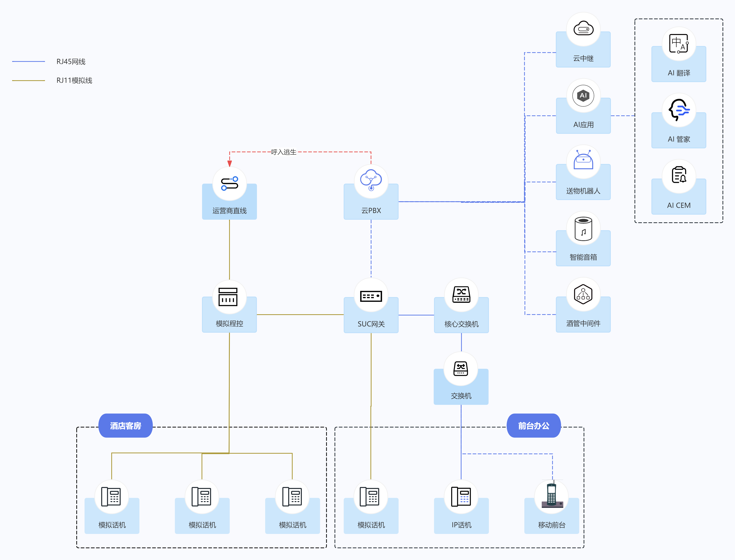
Task: Select the 呼入逃生 red line label
Action: (x=284, y=152)
